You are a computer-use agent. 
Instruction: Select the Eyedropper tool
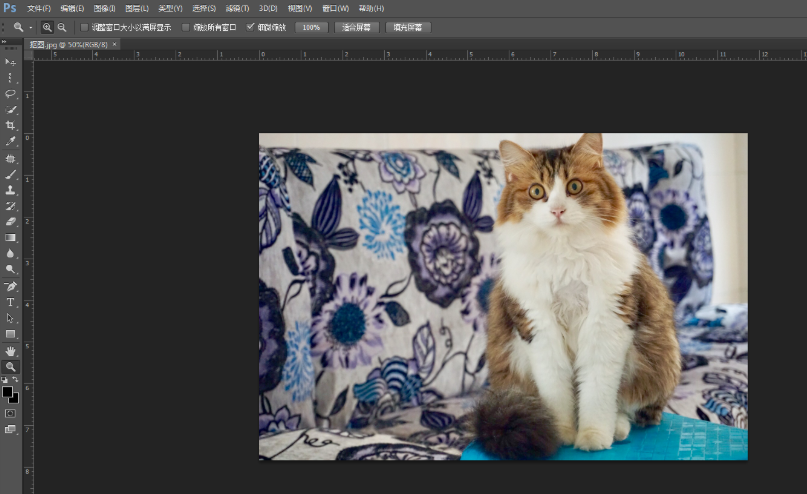click(11, 141)
